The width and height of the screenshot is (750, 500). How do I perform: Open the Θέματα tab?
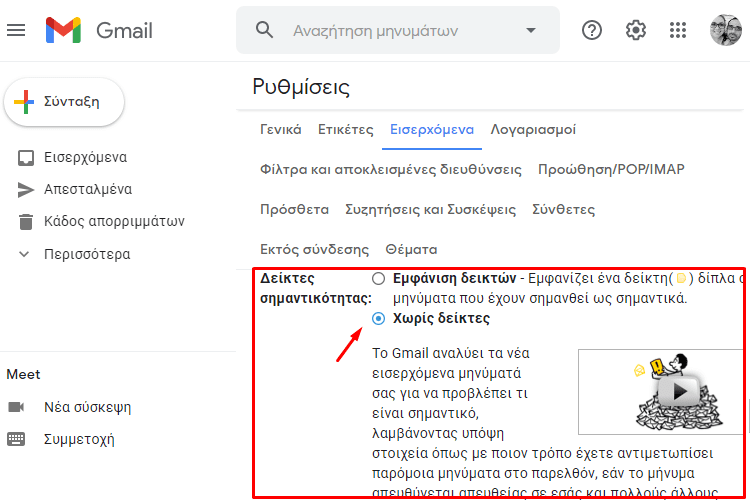coord(411,250)
